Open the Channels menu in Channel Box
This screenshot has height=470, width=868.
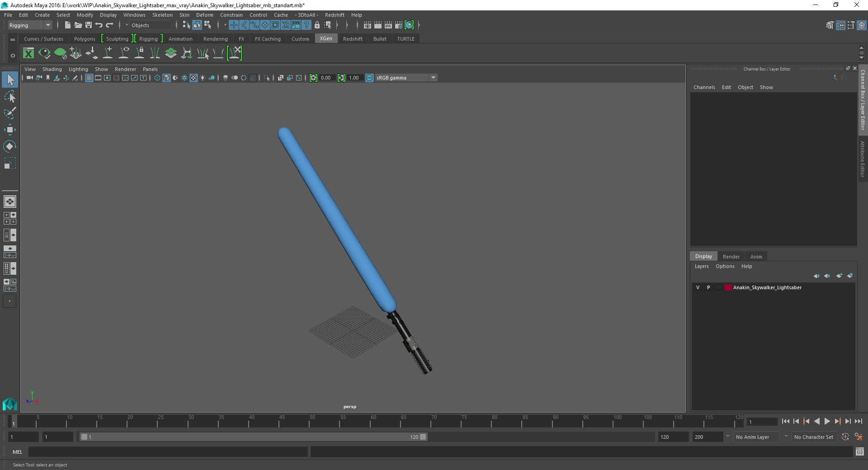(704, 87)
